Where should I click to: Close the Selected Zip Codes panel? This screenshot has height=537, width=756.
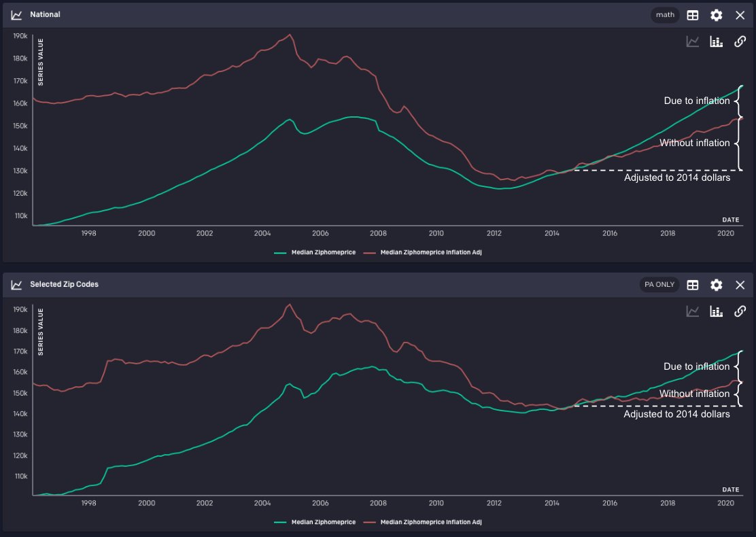coord(740,285)
